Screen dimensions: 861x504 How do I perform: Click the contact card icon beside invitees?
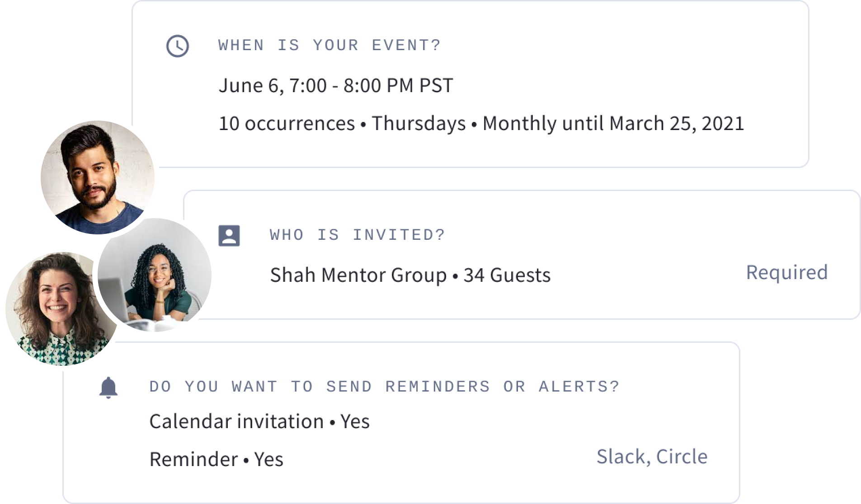tap(229, 235)
